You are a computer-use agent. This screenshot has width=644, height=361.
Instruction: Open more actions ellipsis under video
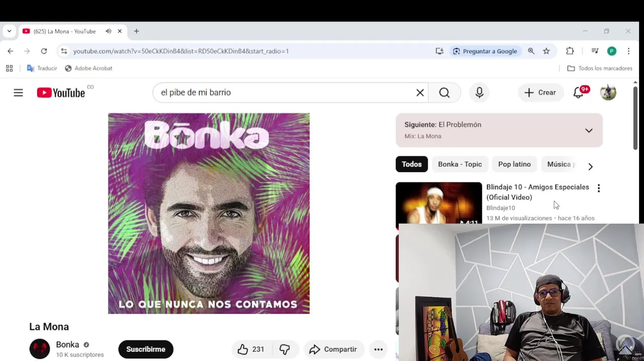[378, 349]
